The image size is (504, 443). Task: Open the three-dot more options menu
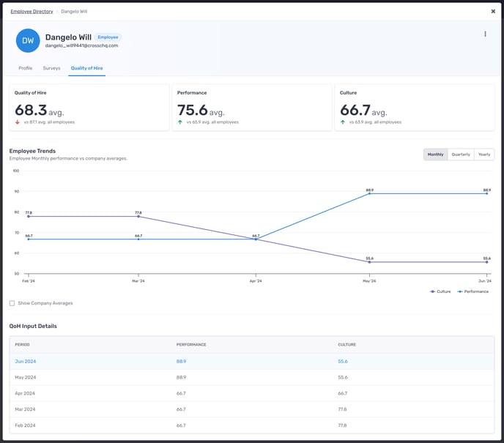tap(485, 34)
